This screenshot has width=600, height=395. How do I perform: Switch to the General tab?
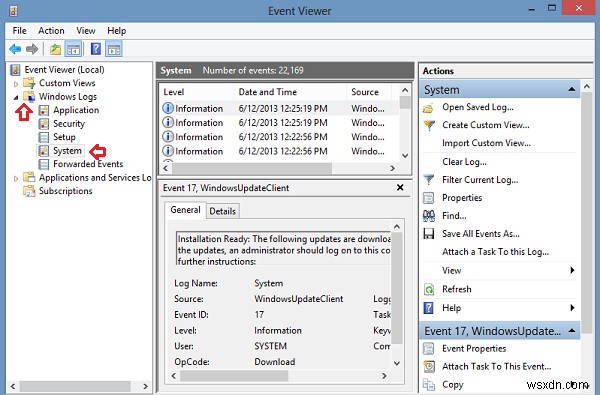(185, 210)
